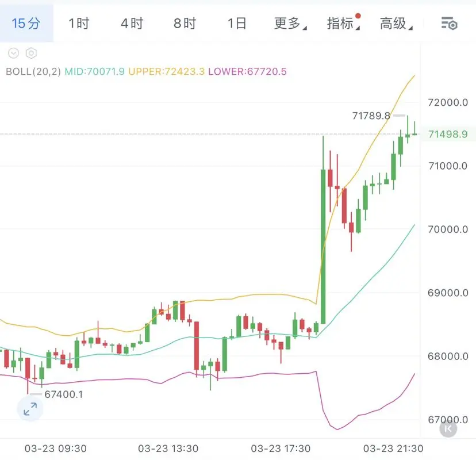Screen dimensions: 476x460
Task: Click the 03-23 13:30 time label
Action: (168, 448)
